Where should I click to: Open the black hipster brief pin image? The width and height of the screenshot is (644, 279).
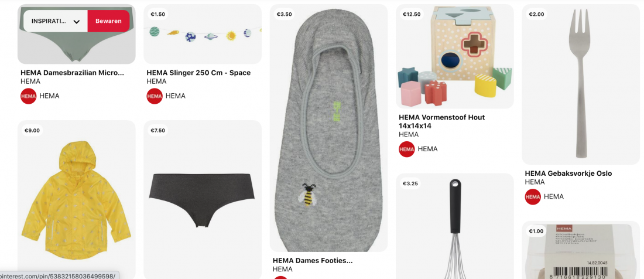point(203,200)
